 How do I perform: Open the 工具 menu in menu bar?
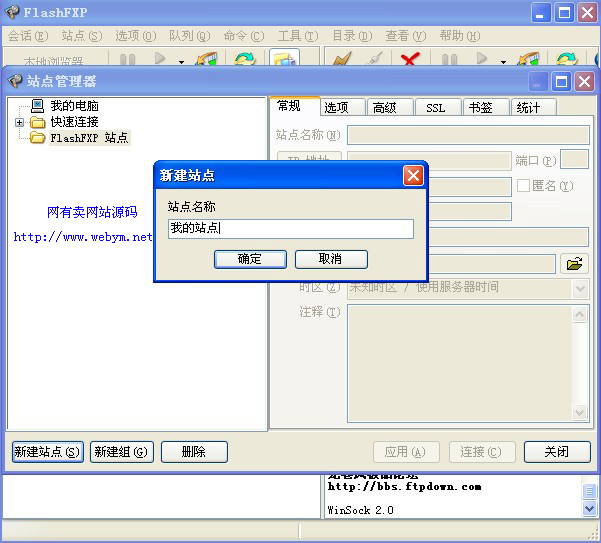click(296, 36)
